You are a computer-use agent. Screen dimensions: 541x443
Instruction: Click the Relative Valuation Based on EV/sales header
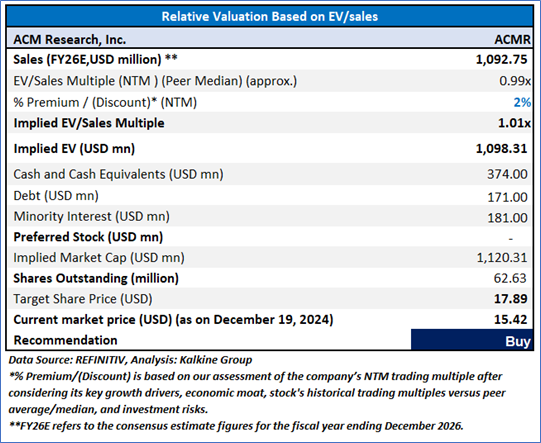tap(270, 16)
